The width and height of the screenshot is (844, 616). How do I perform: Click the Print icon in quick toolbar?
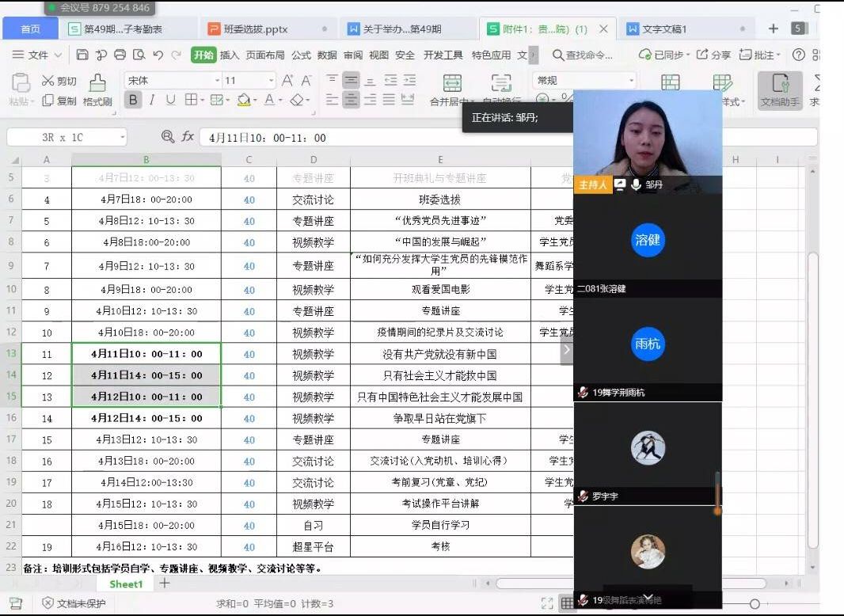click(x=120, y=55)
